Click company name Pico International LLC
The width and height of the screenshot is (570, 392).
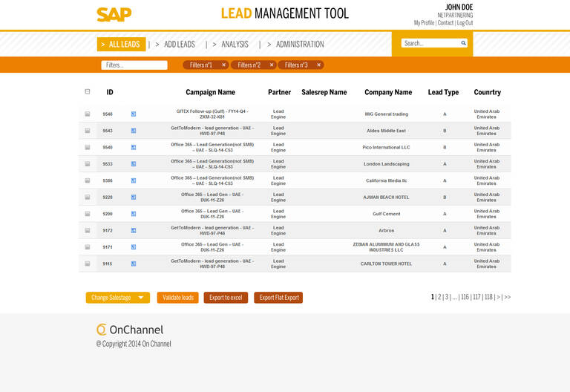[x=386, y=147]
